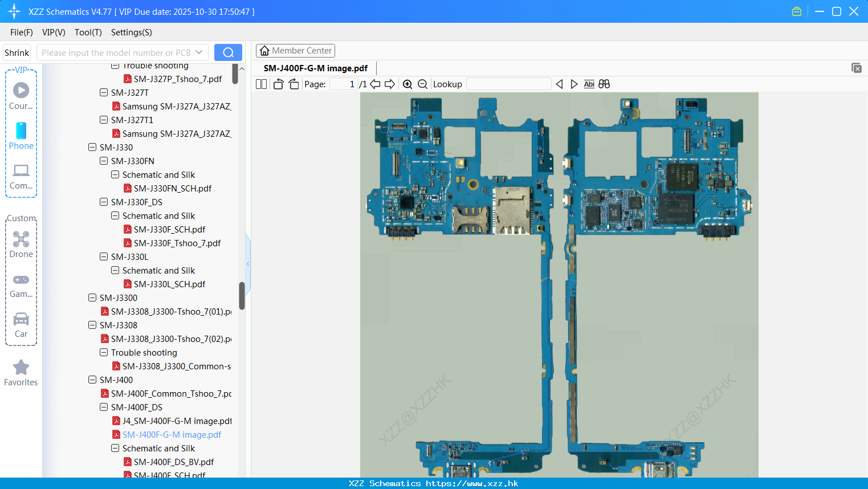Zoom out of the PDF
This screenshot has height=489, width=868.
click(422, 84)
